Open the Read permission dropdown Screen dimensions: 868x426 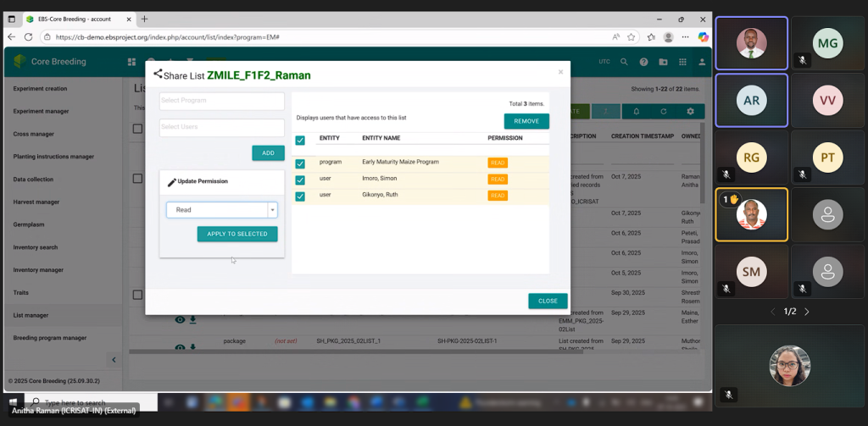222,210
